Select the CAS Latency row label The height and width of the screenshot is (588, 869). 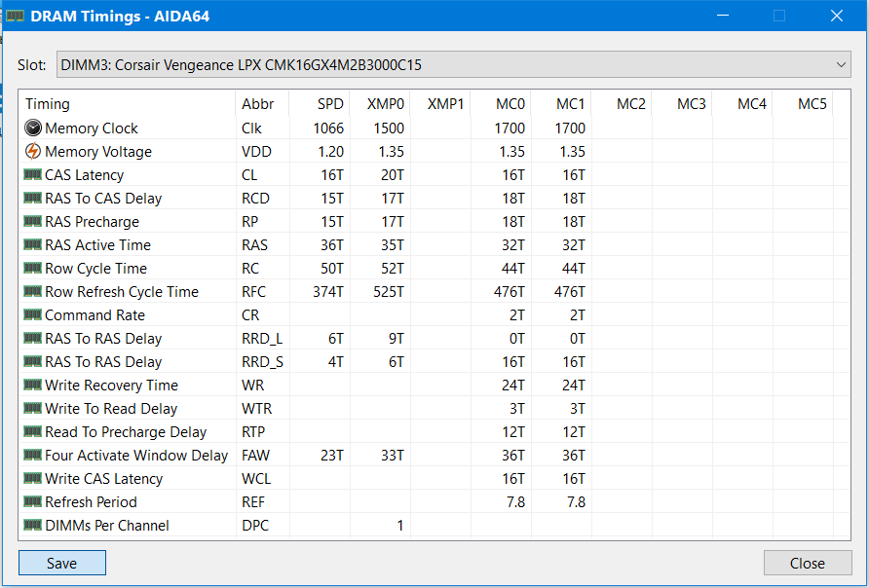[84, 175]
